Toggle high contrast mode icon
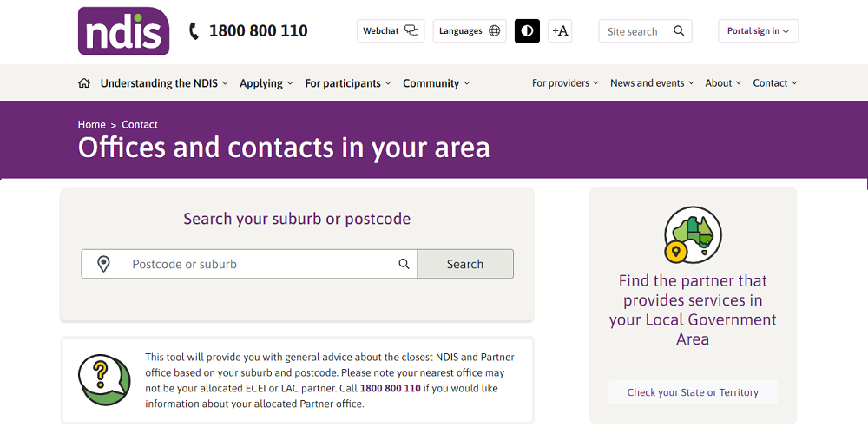Image resolution: width=868 pixels, height=434 pixels. click(527, 31)
